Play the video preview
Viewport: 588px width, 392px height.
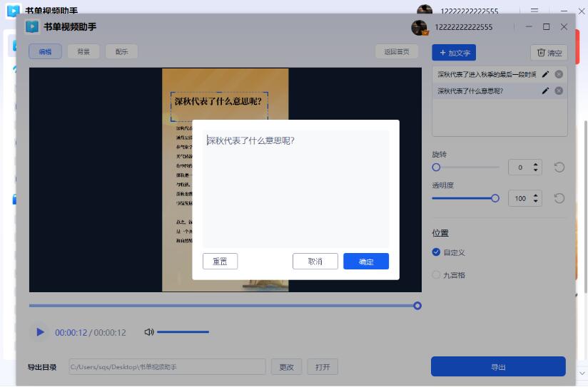(x=40, y=332)
